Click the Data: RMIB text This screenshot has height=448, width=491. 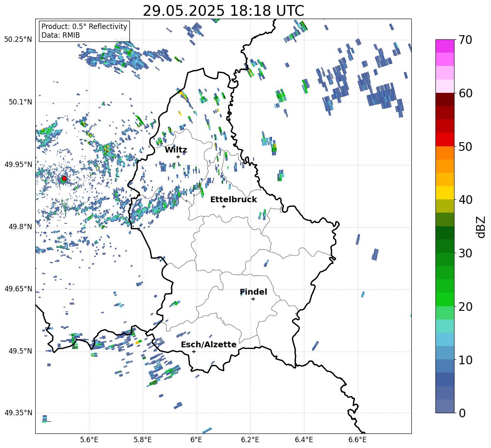[61, 35]
